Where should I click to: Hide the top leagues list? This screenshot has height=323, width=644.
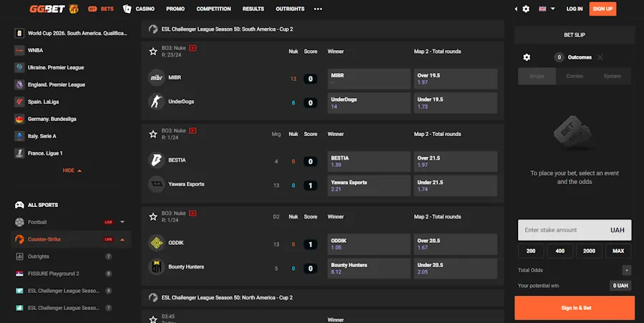[x=72, y=170]
